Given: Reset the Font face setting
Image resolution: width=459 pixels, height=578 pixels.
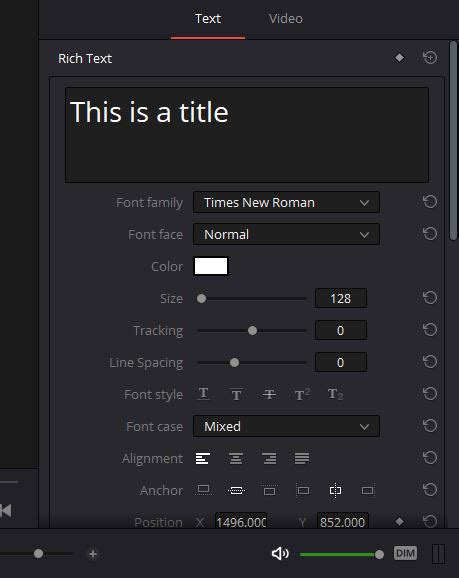Looking at the screenshot, I should coord(430,234).
